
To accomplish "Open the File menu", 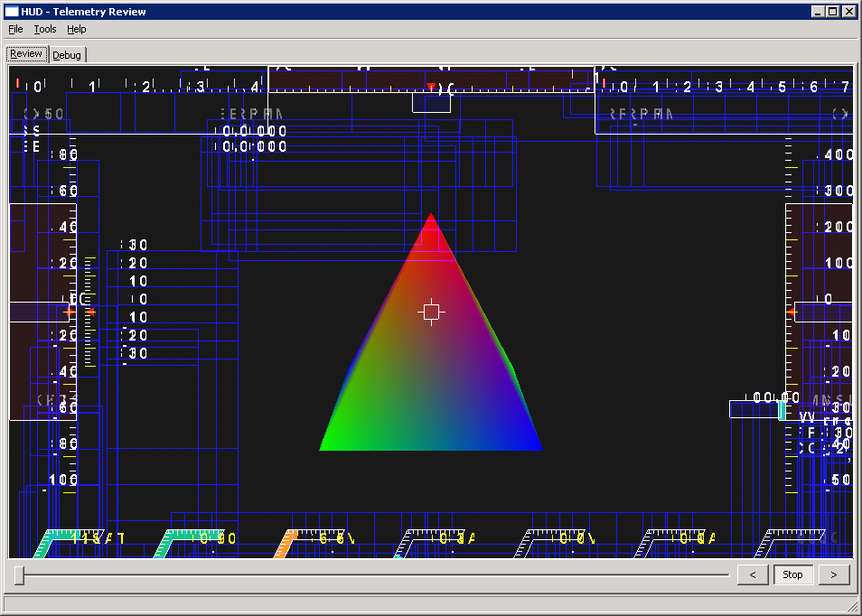I will pyautogui.click(x=15, y=29).
